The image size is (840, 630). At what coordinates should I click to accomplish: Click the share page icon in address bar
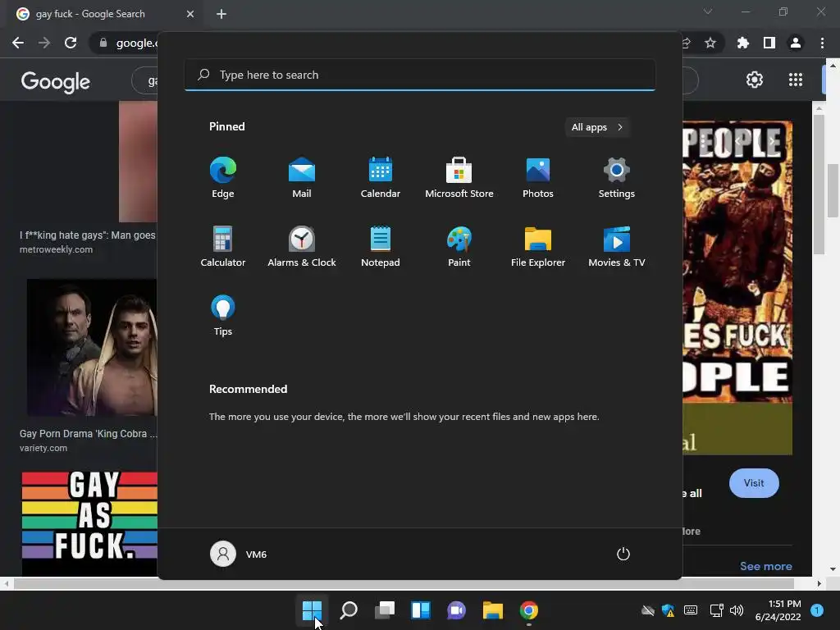(686, 43)
